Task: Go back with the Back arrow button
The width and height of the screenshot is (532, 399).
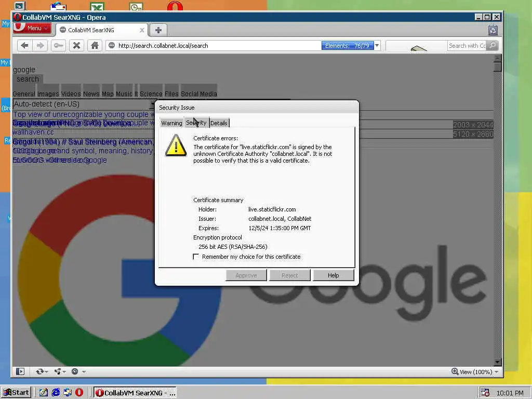Action: tap(24, 46)
